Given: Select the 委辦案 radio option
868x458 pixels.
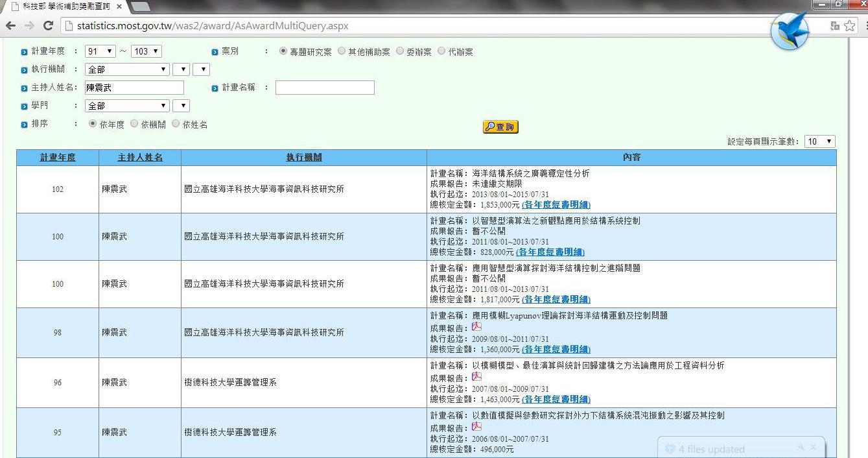Looking at the screenshot, I should coord(400,51).
